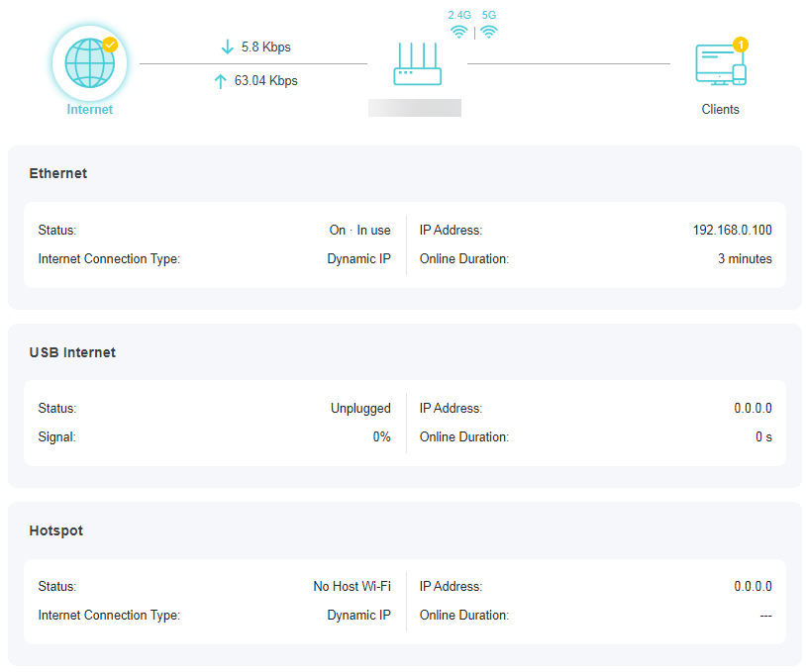Viewport: 806px width, 672px height.
Task: Click the Internet globe icon
Action: (x=89, y=62)
